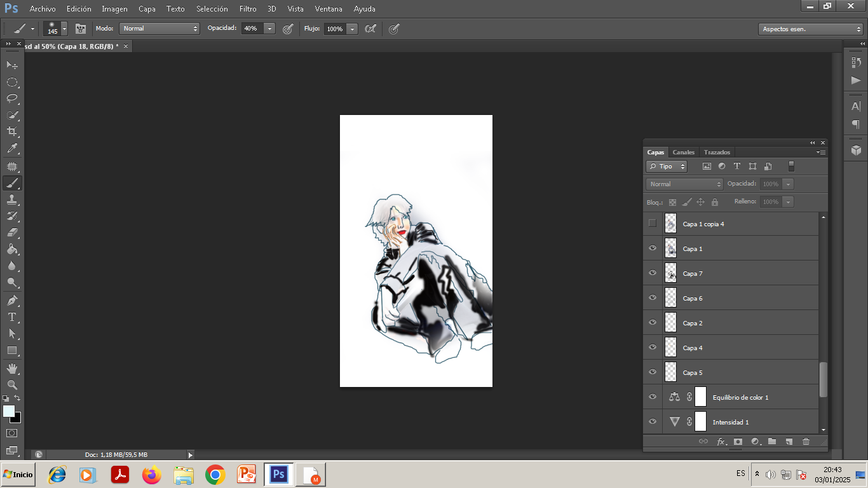Hide the Equilibrio de color 1 layer
The width and height of the screenshot is (868, 488).
pos(652,396)
